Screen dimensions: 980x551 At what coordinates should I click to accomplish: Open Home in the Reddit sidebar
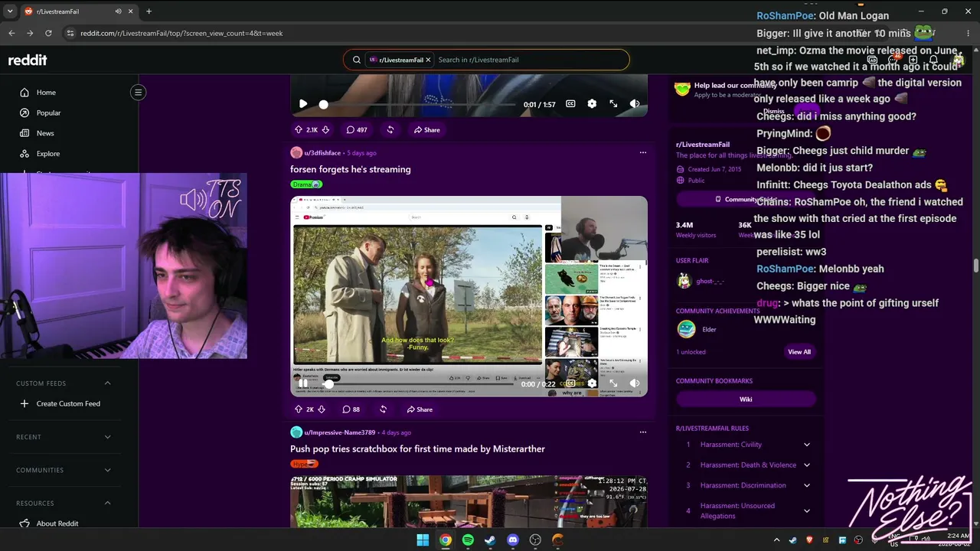tap(46, 93)
